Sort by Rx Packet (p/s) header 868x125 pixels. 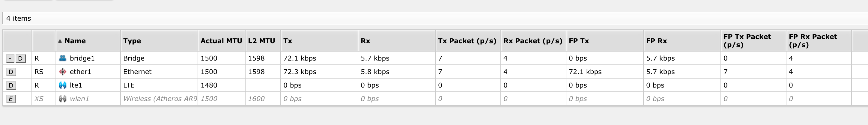pyautogui.click(x=533, y=41)
